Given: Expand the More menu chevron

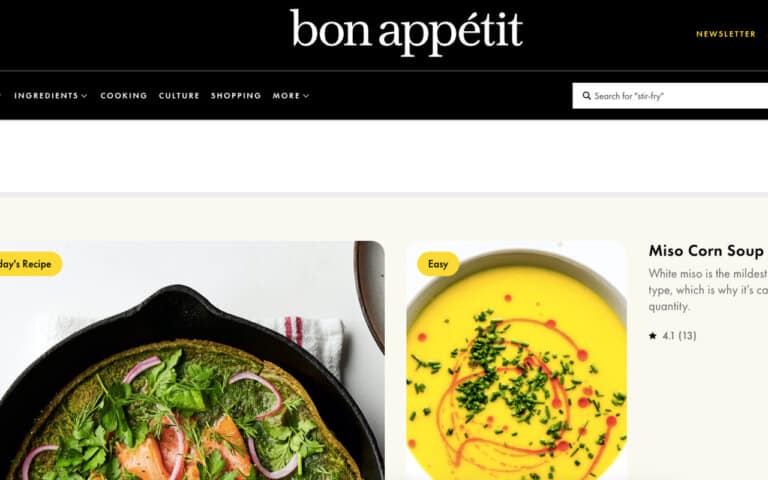Looking at the screenshot, I should pos(306,96).
